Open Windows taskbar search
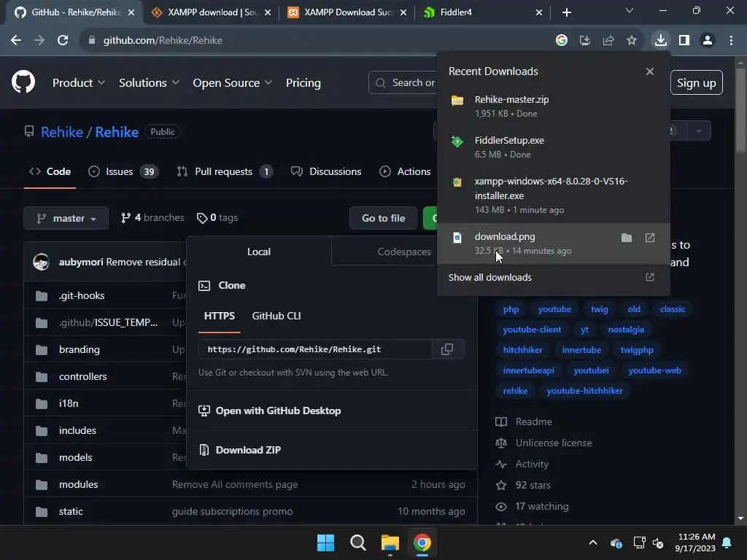The image size is (747, 560). pos(357,542)
